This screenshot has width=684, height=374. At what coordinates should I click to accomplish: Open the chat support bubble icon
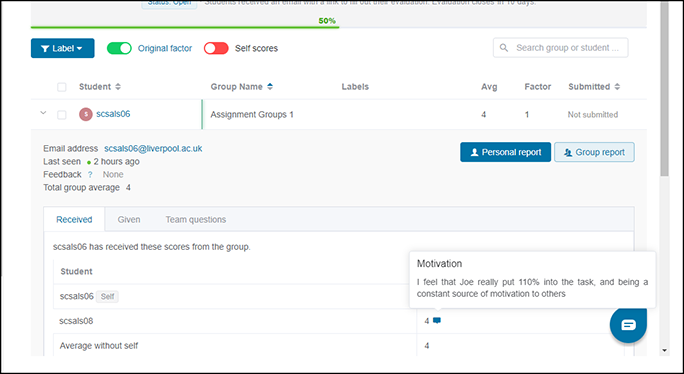(x=628, y=325)
